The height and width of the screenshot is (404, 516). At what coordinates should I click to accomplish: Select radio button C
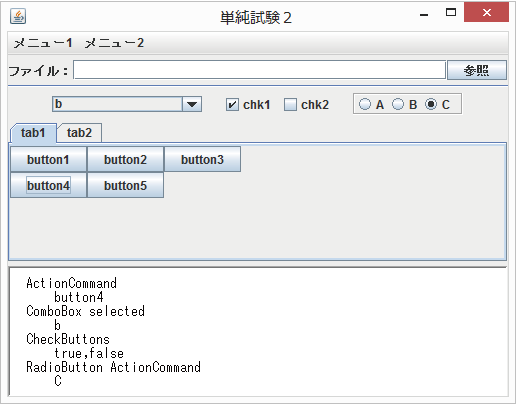(x=431, y=104)
